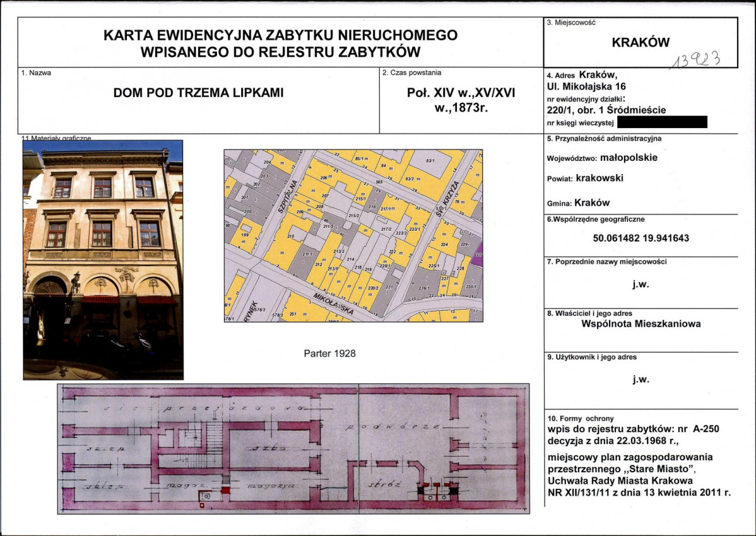Viewport: 756px width, 536px height.
Task: Click 'decyzja z dnia 22.03.1968 r.'
Action: pyautogui.click(x=613, y=440)
